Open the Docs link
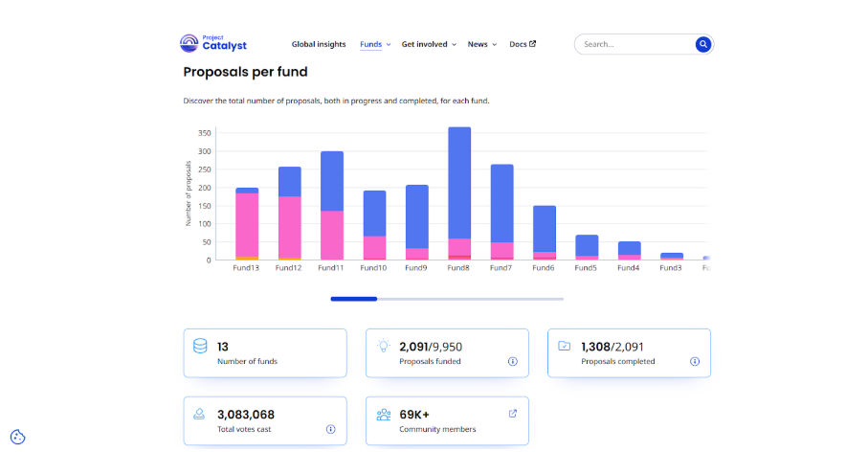Screen dimensions: 868x452 [518, 44]
